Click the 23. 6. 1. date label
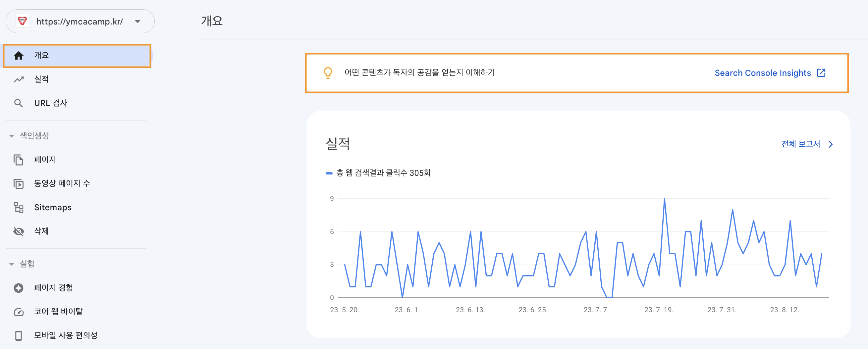 407,310
